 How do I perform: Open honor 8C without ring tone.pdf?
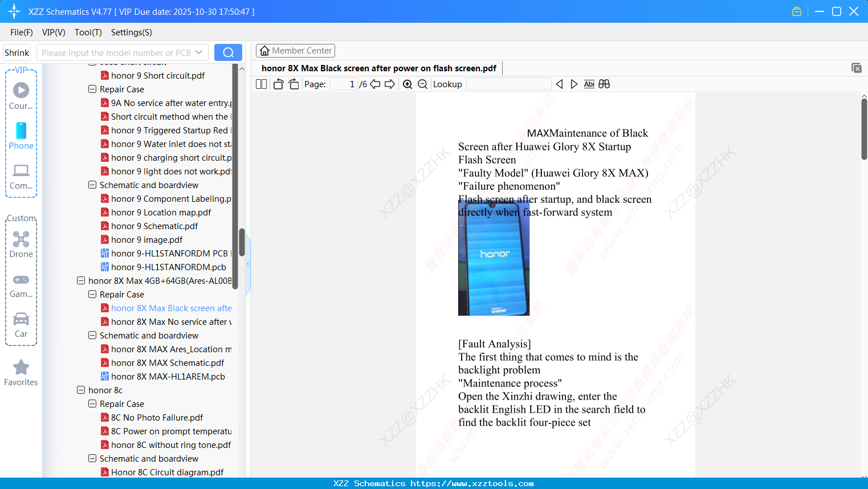pyautogui.click(x=166, y=445)
